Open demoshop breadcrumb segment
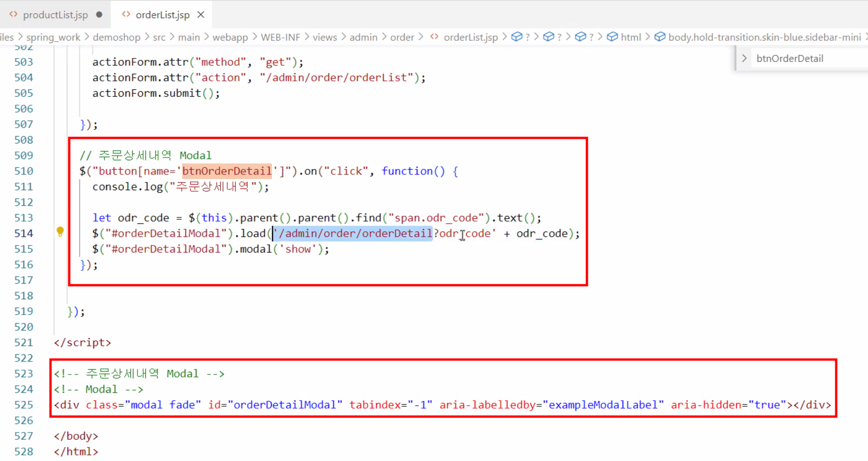This screenshot has width=868, height=461. (116, 37)
